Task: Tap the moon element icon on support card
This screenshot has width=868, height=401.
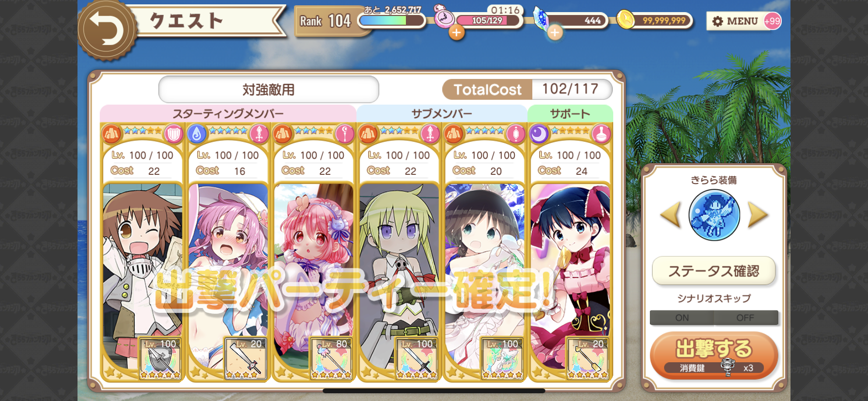Action: [539, 134]
